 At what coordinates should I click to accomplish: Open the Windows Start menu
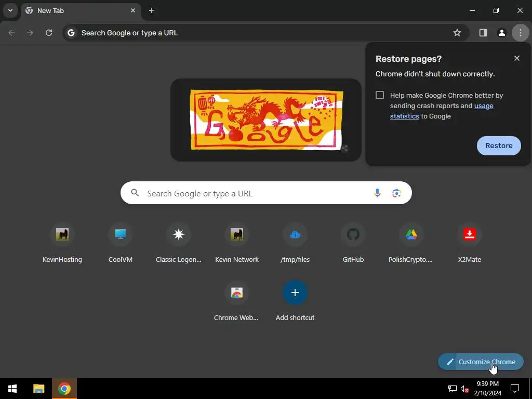point(12,389)
